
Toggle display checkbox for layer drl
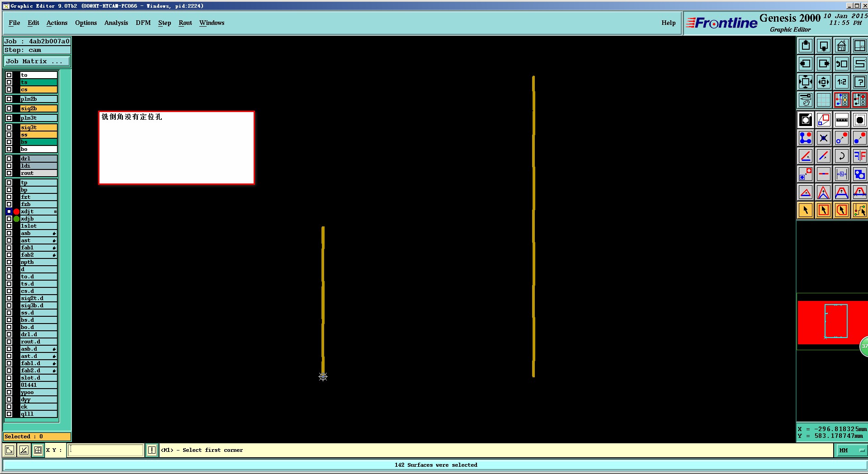click(x=9, y=159)
